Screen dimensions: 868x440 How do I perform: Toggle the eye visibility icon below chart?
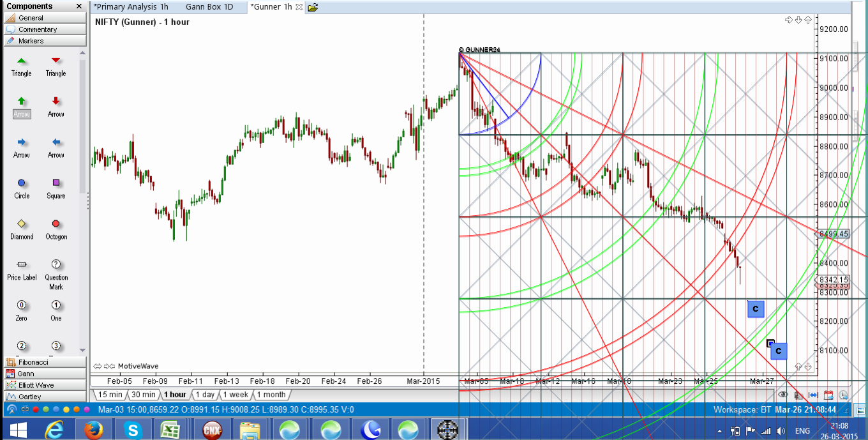coord(782,395)
